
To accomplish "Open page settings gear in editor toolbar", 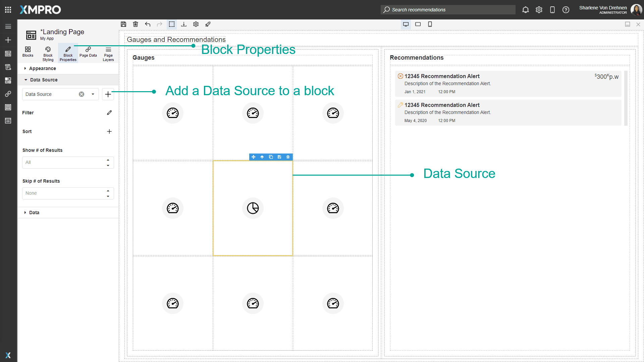I will tap(196, 24).
